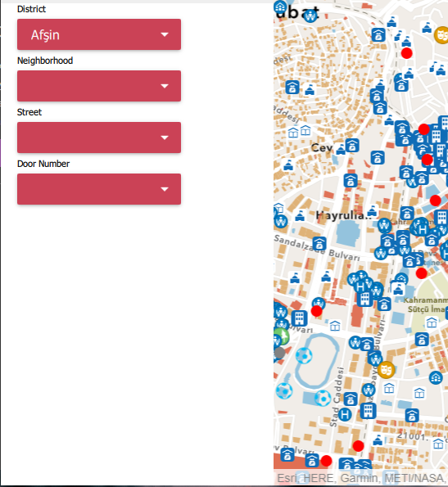Select the red dot just above the stadium track

pyautogui.click(x=317, y=311)
